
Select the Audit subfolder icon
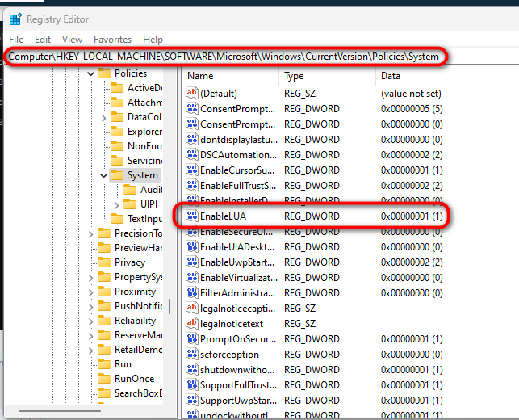(130, 190)
